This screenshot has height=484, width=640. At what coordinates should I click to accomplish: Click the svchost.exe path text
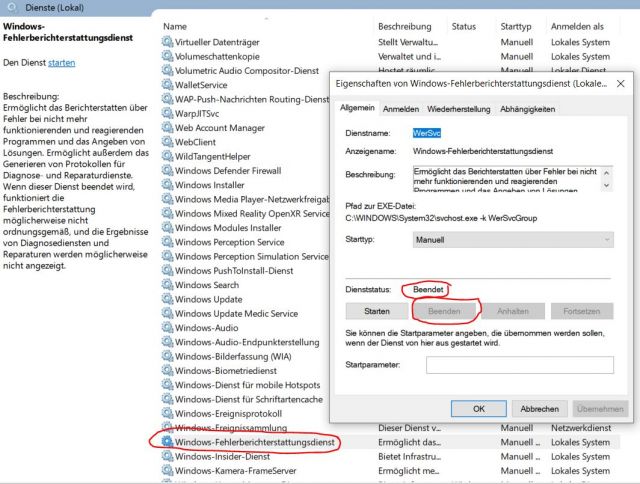[x=441, y=218]
